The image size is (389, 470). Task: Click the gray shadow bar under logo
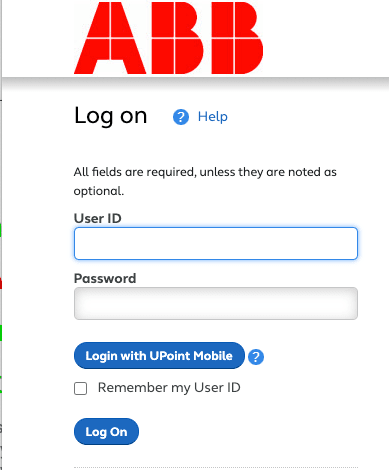[x=195, y=83]
